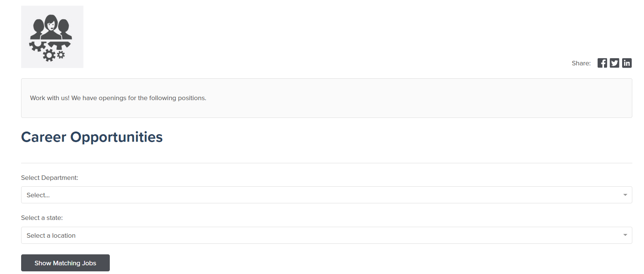Screen dimensions: 644x274
Task: Click the Show Matching Jobs button
Action: coord(65,263)
